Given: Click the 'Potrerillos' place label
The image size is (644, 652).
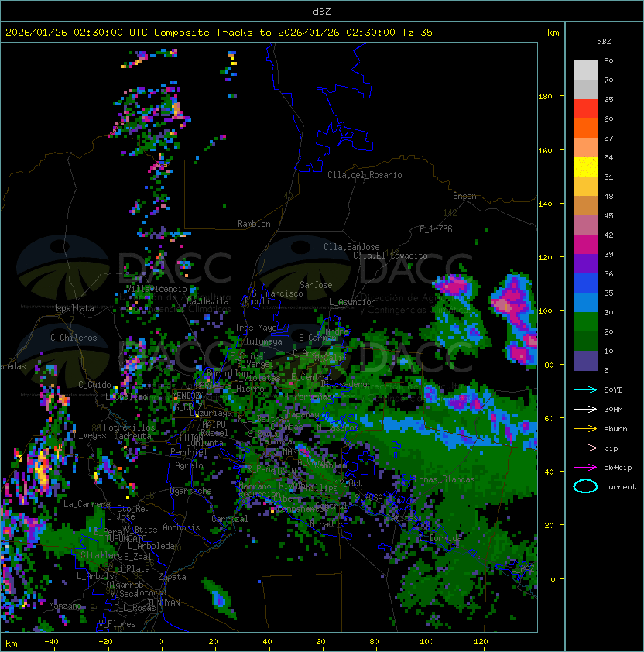Looking at the screenshot, I should click(x=129, y=427).
